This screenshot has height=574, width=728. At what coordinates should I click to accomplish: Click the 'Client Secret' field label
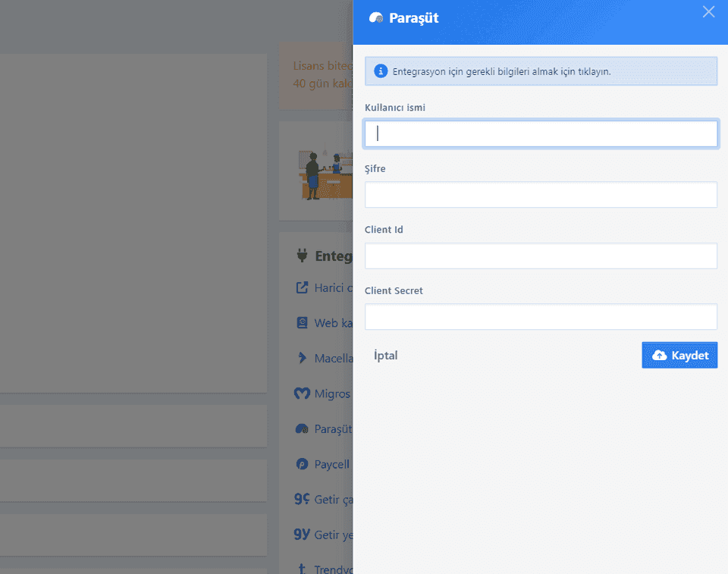pyautogui.click(x=394, y=290)
